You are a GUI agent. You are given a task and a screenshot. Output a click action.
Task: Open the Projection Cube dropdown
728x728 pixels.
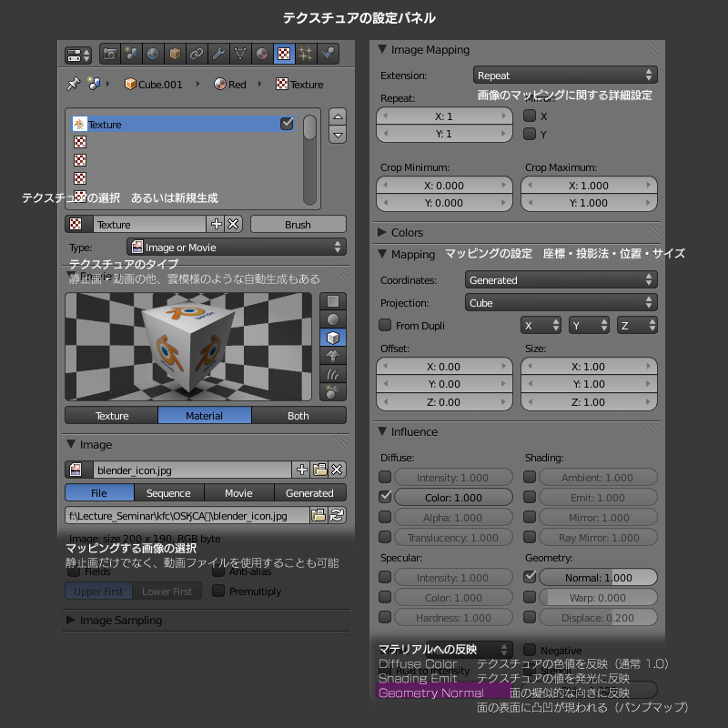click(x=561, y=303)
